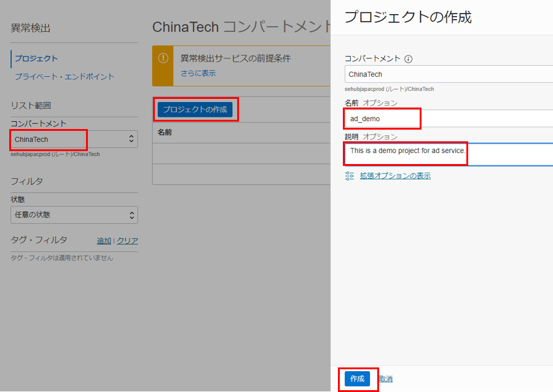
Task: Select プロジェクト in the left navigation
Action: 36,58
